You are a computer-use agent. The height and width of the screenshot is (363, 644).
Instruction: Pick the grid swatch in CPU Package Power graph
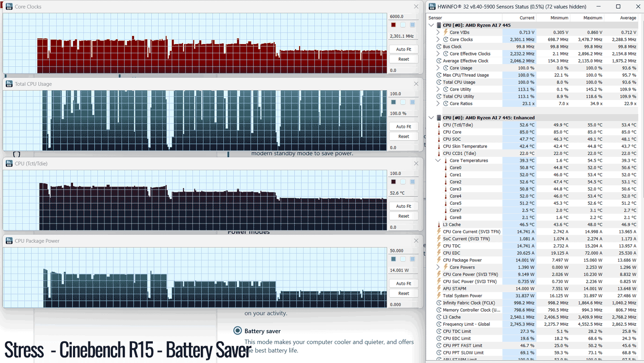click(x=412, y=259)
